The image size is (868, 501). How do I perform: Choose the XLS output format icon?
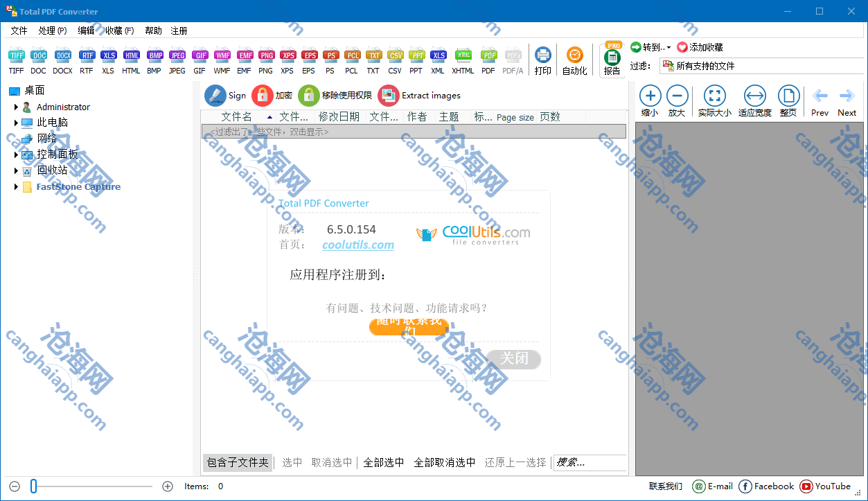tap(108, 56)
